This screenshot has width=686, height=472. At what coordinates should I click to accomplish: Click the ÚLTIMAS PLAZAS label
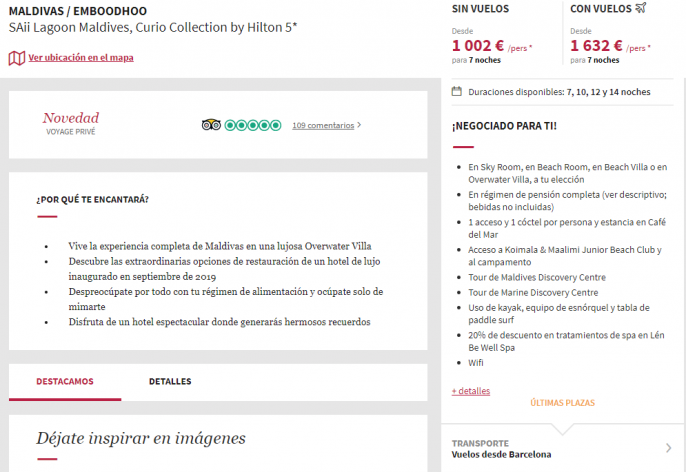[x=563, y=402]
